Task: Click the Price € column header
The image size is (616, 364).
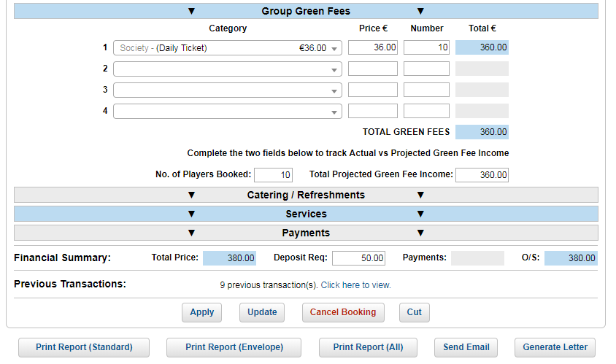Action: click(x=373, y=28)
